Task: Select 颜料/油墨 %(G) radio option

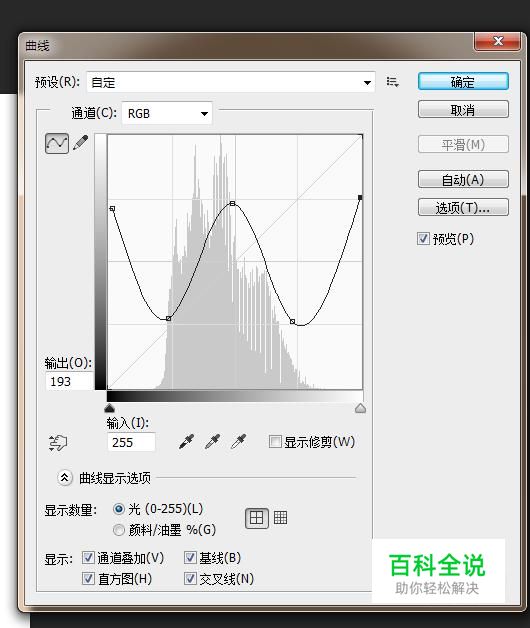Action: pos(119,530)
